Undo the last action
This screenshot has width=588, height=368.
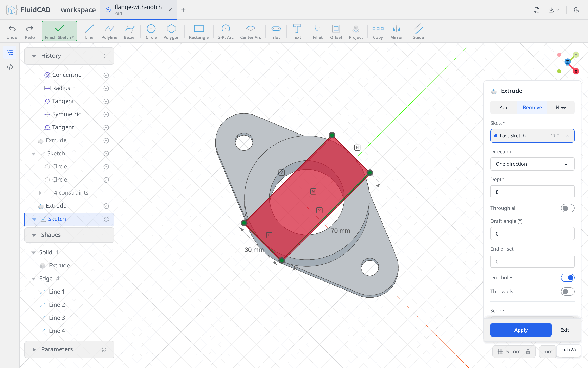tap(12, 31)
